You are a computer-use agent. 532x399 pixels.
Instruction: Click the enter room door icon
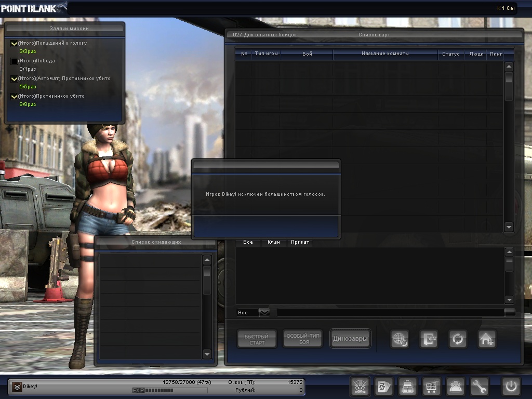pyautogui.click(x=429, y=339)
